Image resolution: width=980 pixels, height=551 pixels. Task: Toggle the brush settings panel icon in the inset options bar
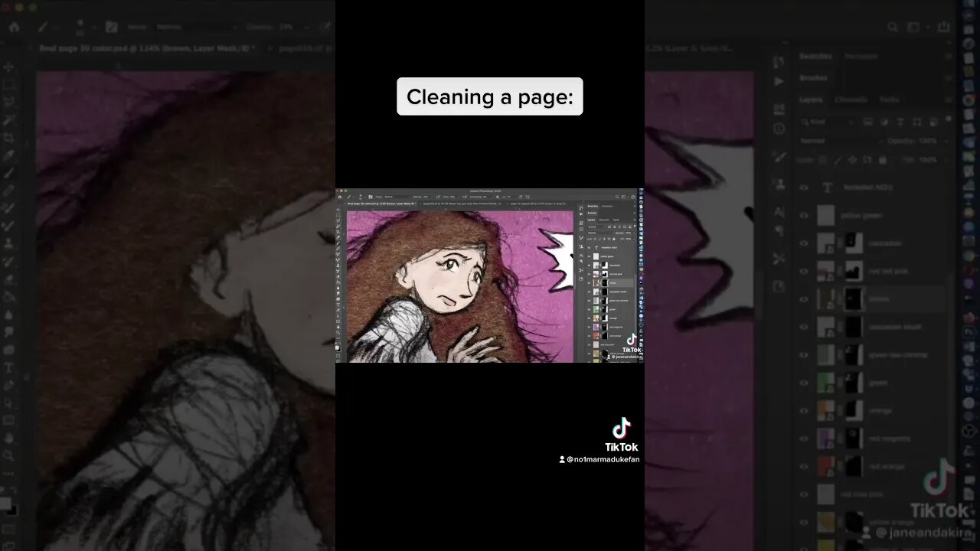(x=371, y=197)
